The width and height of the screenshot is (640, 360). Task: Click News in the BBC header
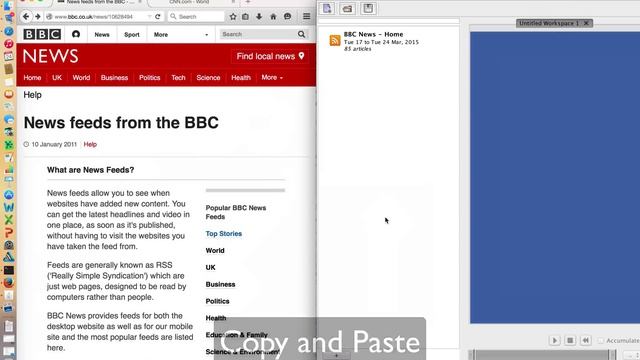102,35
